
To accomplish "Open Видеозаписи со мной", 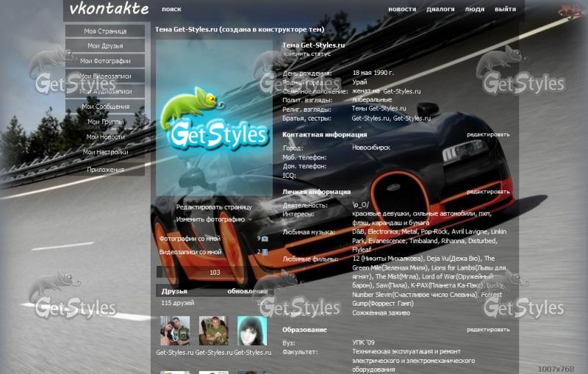I will pos(190,252).
